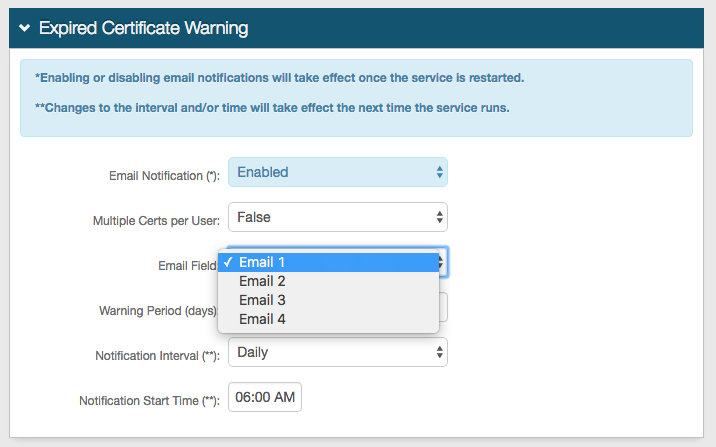Click the interval and time change notice
This screenshot has width=716, height=447.
click(x=272, y=108)
